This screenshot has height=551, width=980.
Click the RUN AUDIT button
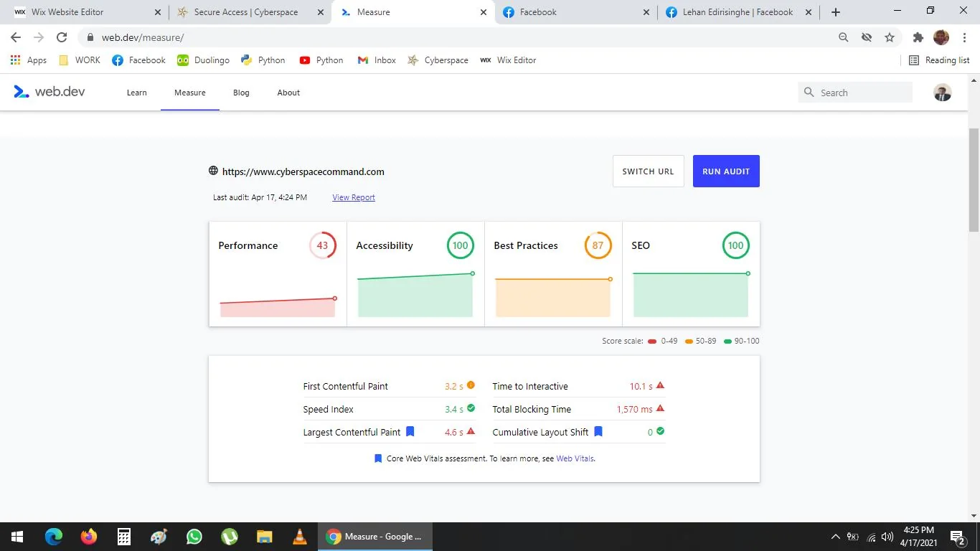(726, 171)
